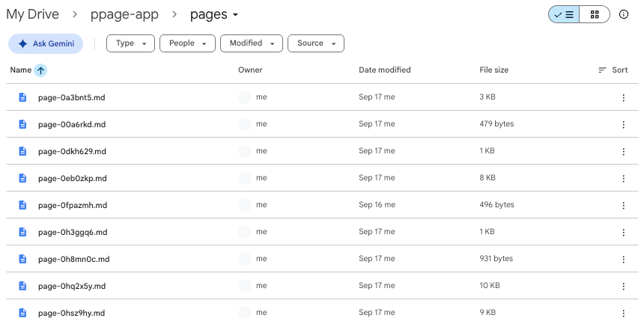This screenshot has height=324, width=644.
Task: Go to My Drive in breadcrumb
Action: click(32, 14)
